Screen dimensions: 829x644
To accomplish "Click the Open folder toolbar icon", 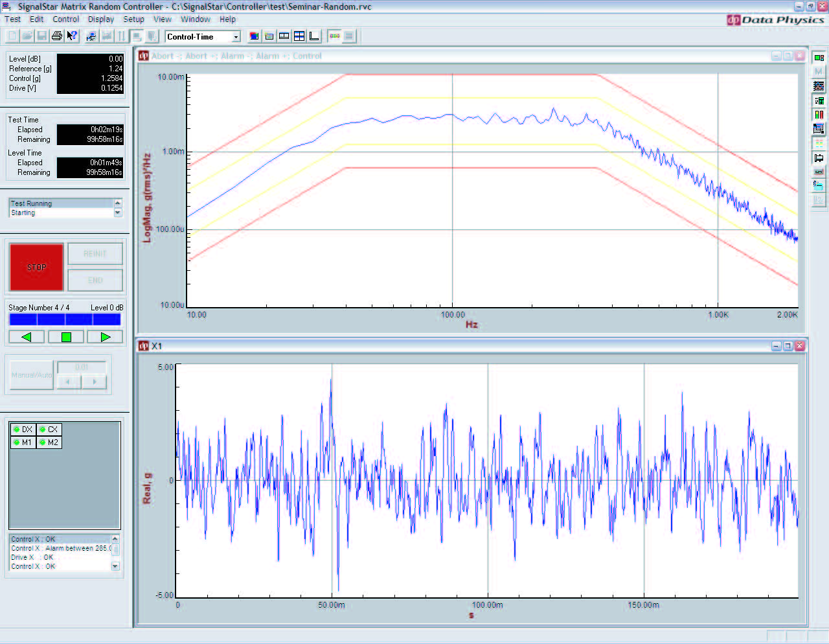I will [x=27, y=36].
